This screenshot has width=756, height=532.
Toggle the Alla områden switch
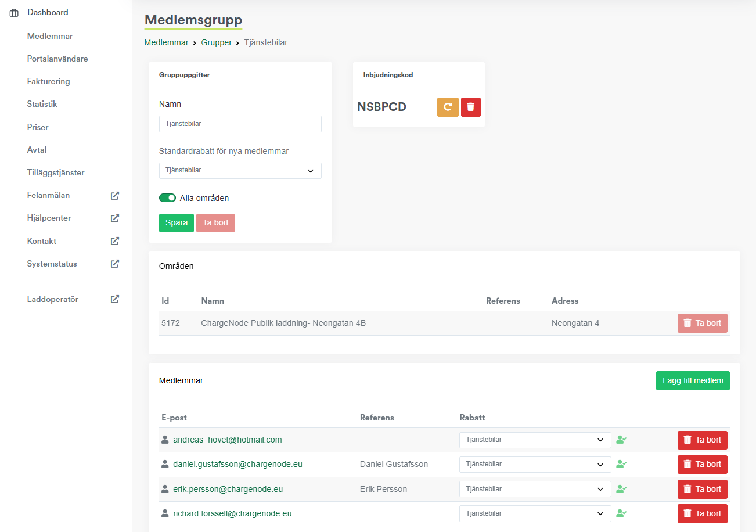click(167, 198)
